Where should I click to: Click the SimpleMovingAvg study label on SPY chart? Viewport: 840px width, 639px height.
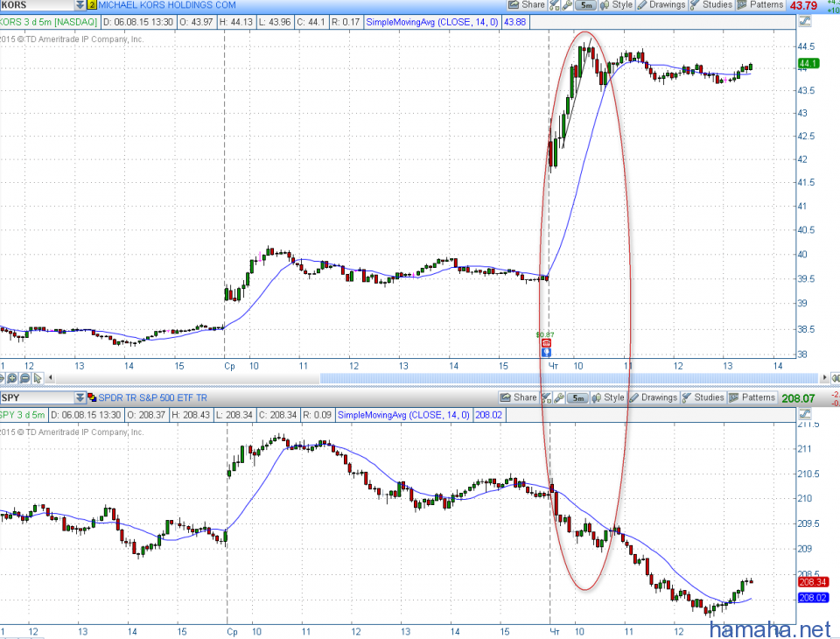point(404,415)
